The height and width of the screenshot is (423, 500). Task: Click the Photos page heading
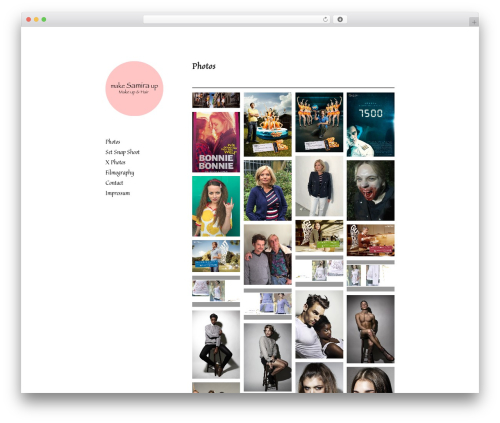tap(204, 66)
